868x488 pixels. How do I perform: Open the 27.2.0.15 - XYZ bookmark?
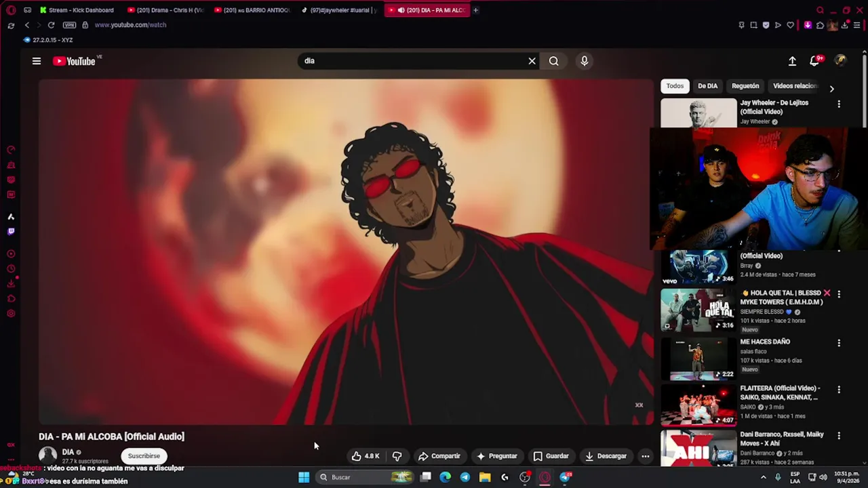[x=48, y=40]
